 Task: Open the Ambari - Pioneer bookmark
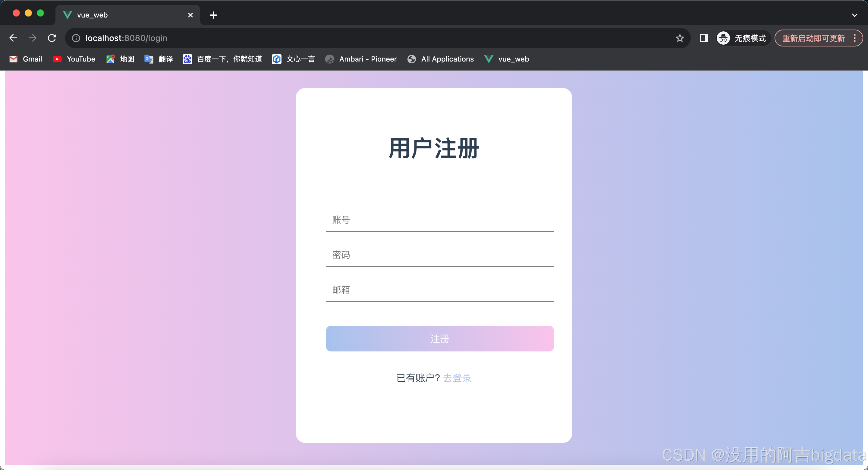(361, 59)
